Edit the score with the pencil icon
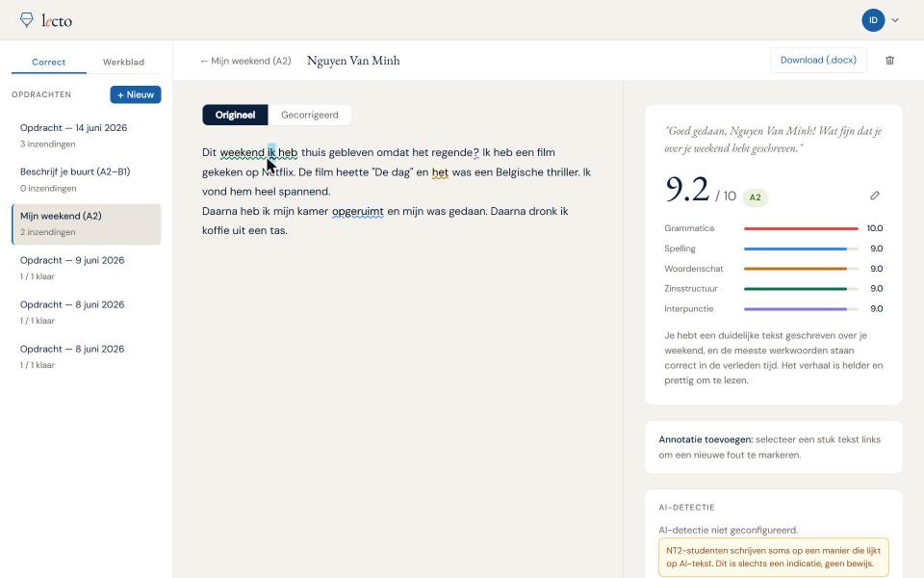924x578 pixels. 875,196
